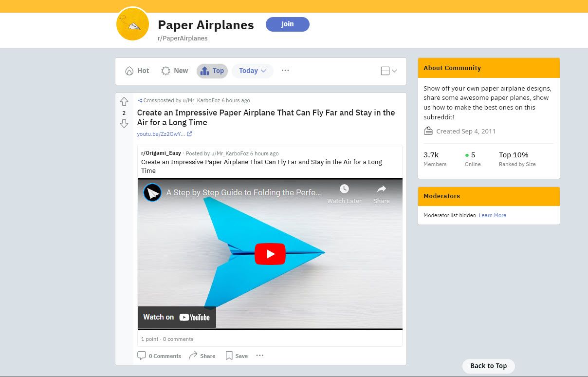Open the r/Origami_Easy subreddit link
This screenshot has width=588, height=377.
click(161, 153)
